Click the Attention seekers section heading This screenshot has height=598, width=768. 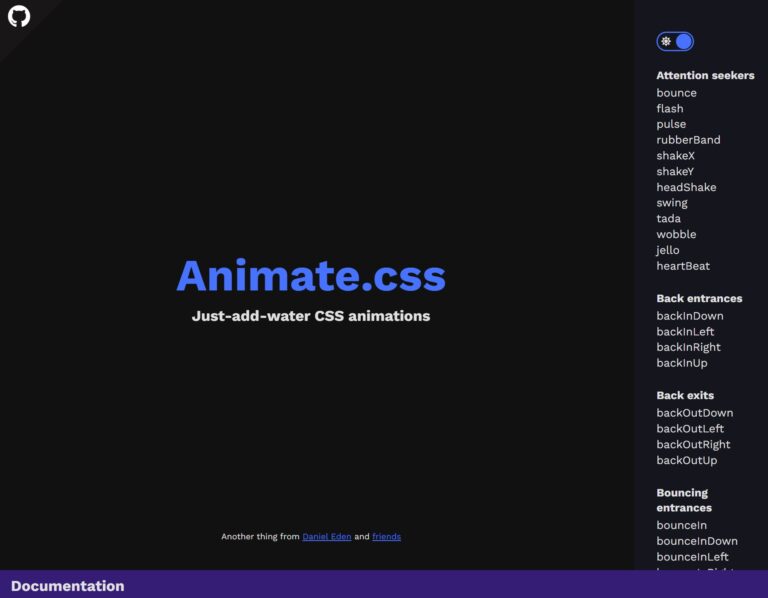[705, 75]
